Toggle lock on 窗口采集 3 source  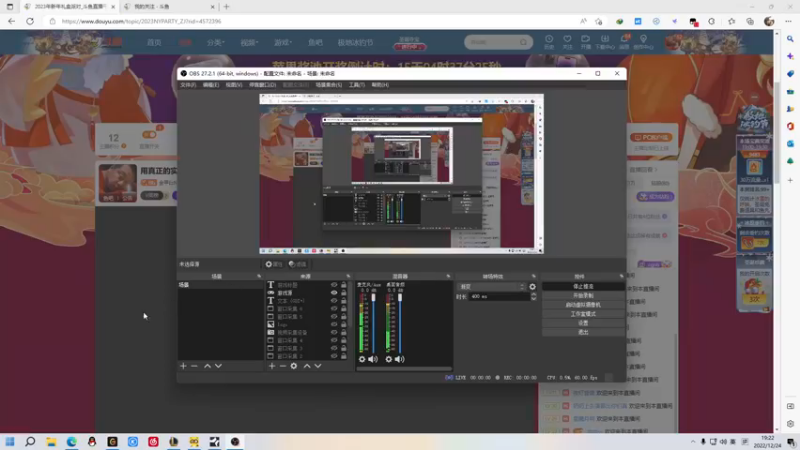[344, 348]
